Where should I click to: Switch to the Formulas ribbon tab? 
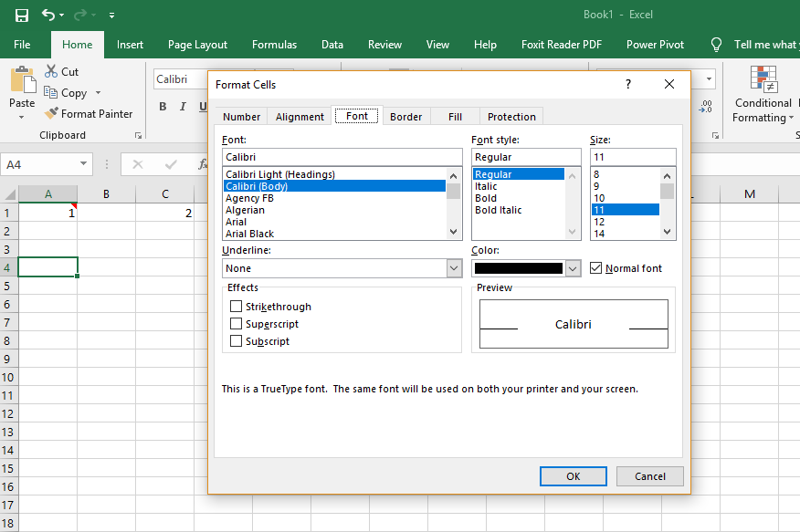pyautogui.click(x=274, y=45)
